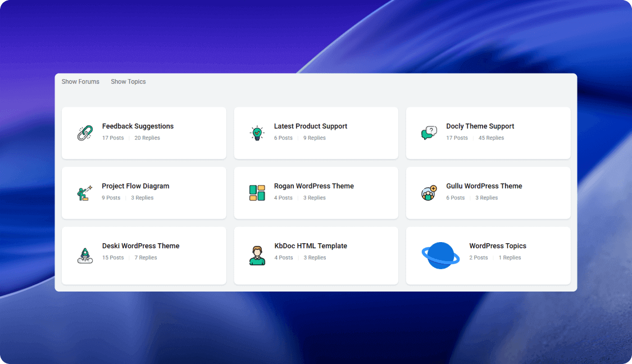The image size is (632, 364).
Task: Click the Gullu WordPress Theme avatar icon
Action: pos(429,193)
